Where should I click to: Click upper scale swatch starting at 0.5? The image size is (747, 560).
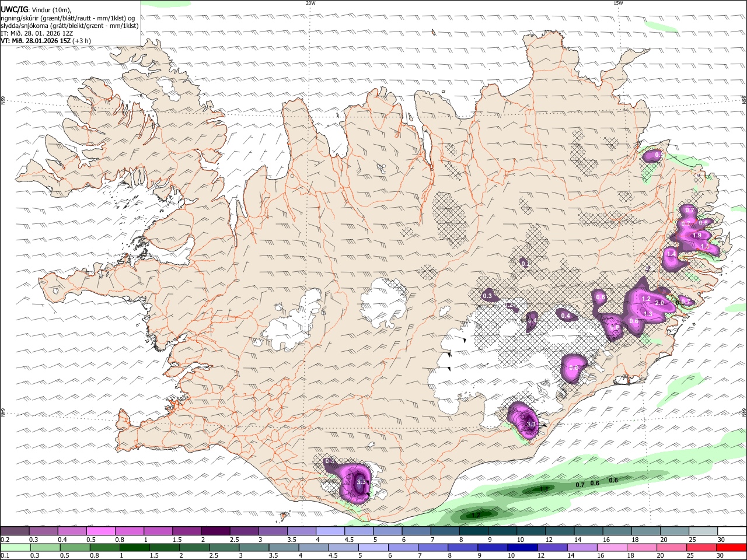[x=100, y=531]
